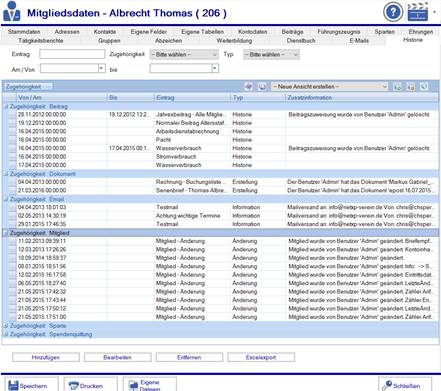Click the settings icon left of view dropdown
This screenshot has height=391, width=441.
click(x=248, y=87)
